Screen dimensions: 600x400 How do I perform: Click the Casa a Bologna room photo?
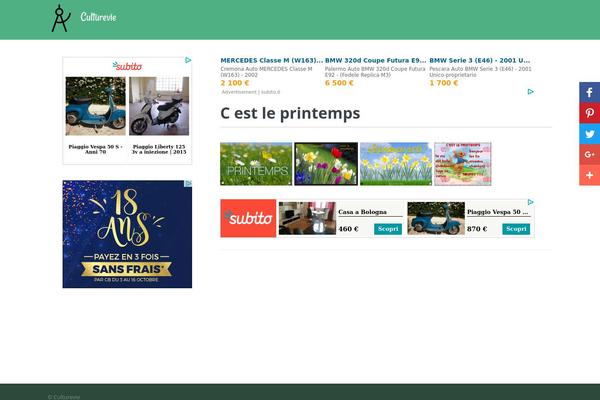307,218
